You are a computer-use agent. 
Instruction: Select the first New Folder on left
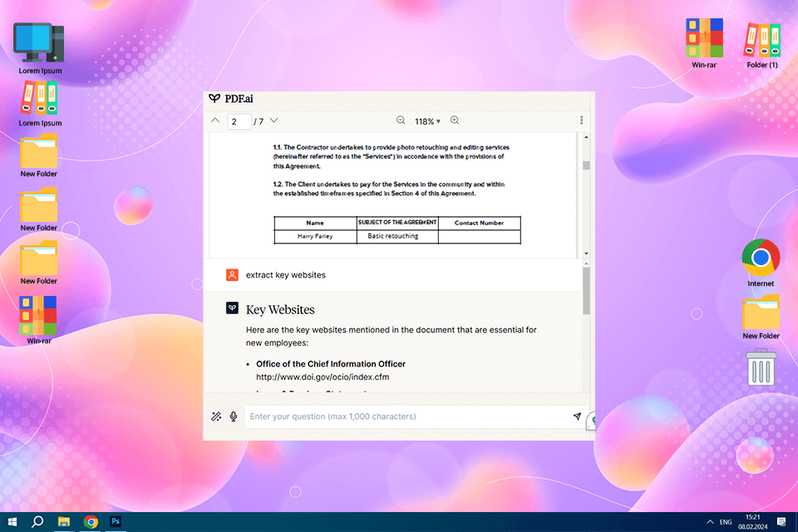point(39,155)
